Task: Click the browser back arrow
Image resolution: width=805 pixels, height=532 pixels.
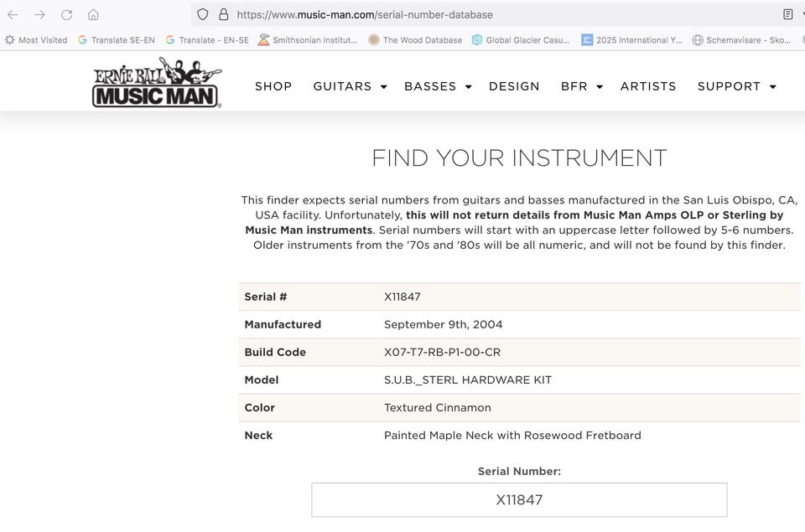Action: pyautogui.click(x=13, y=14)
